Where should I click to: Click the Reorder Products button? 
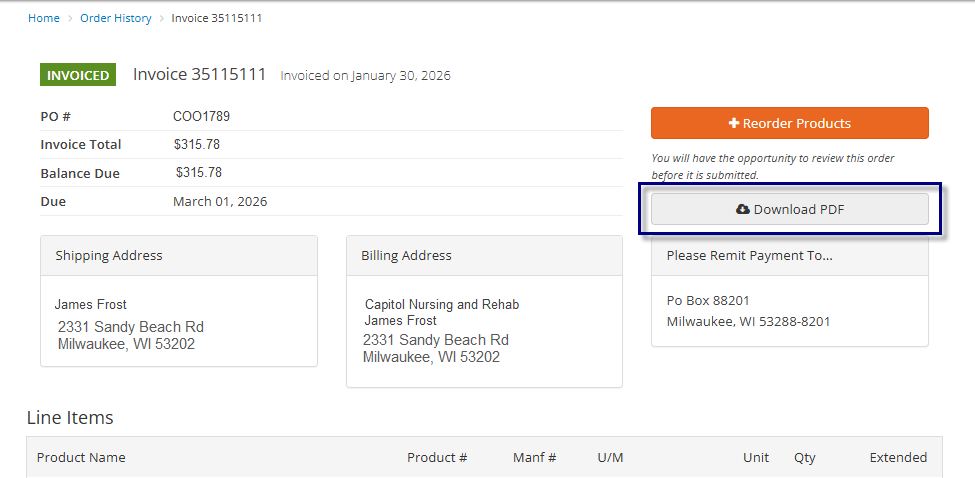tap(790, 123)
